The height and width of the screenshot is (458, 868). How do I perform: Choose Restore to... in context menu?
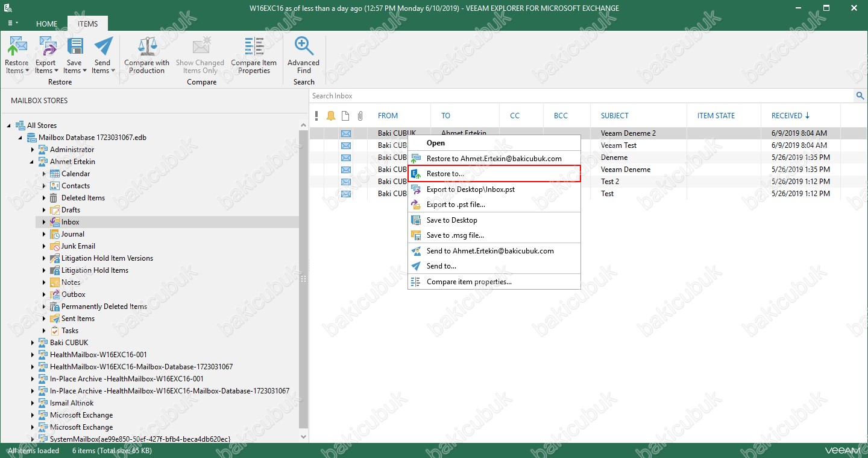pos(494,174)
